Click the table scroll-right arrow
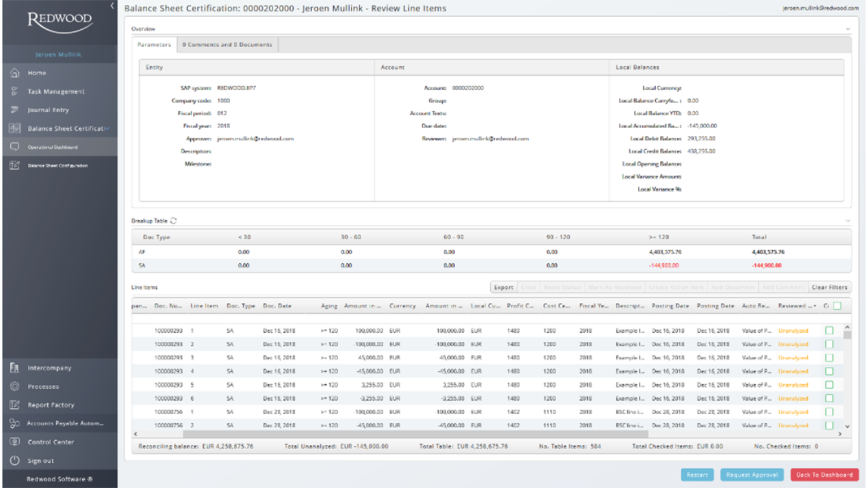Image resolution: width=868 pixels, height=488 pixels. 840,434
